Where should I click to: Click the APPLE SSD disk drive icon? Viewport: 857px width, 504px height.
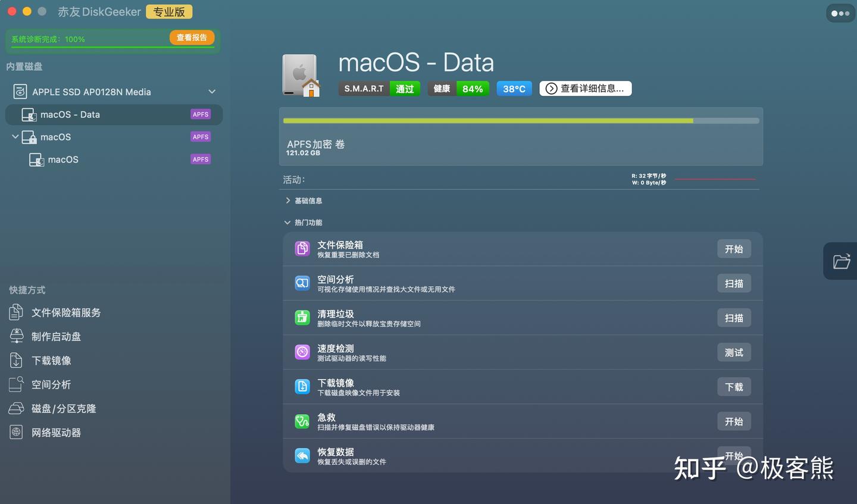(x=20, y=92)
